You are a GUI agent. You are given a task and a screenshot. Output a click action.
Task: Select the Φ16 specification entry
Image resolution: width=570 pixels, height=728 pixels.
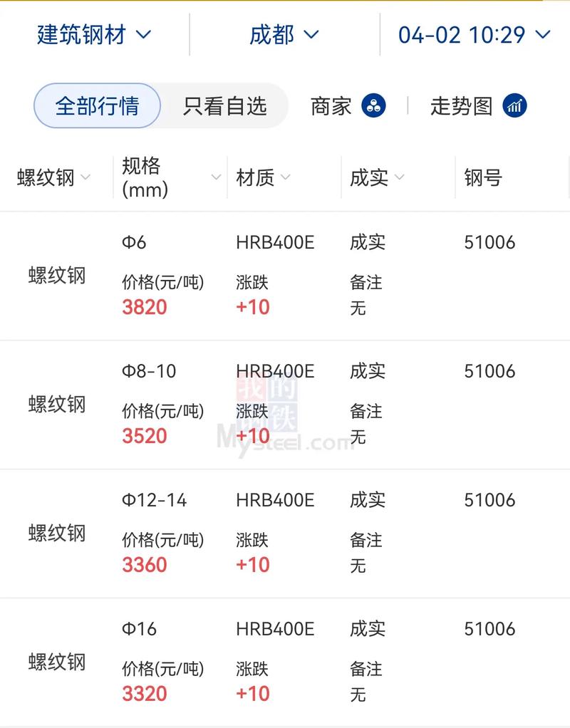140,629
